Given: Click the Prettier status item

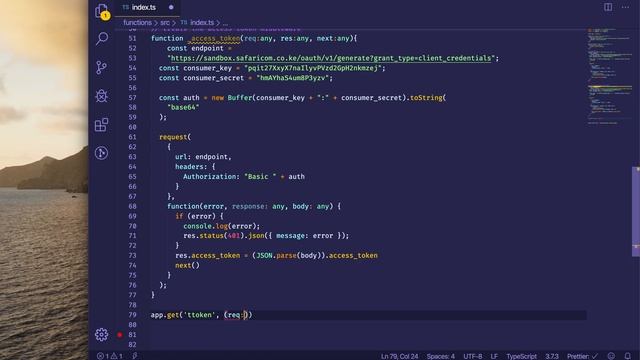Looking at the screenshot, I should [582, 356].
